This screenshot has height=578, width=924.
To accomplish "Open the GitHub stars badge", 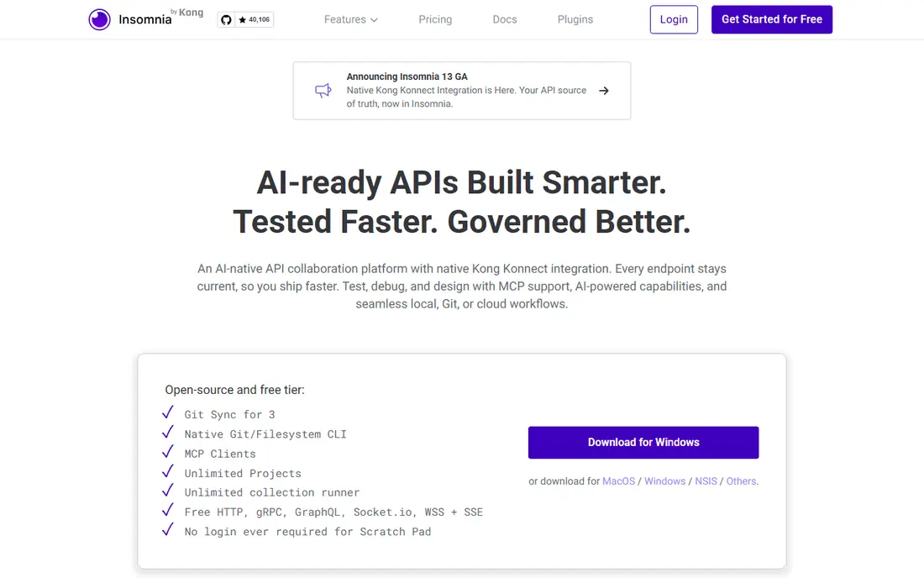I will pyautogui.click(x=245, y=19).
